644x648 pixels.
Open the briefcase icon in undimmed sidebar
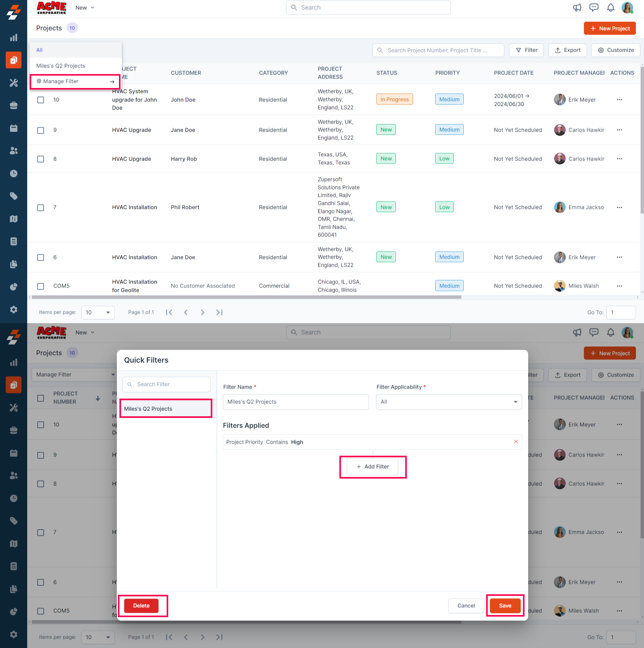[13, 105]
